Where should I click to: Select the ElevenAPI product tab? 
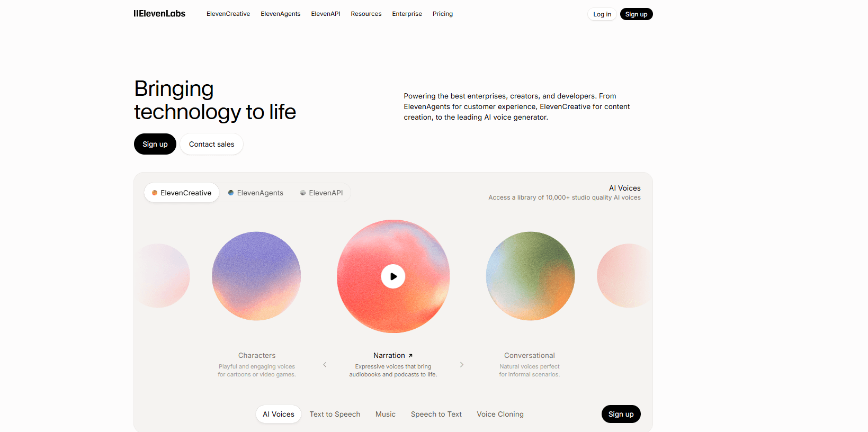click(x=321, y=193)
